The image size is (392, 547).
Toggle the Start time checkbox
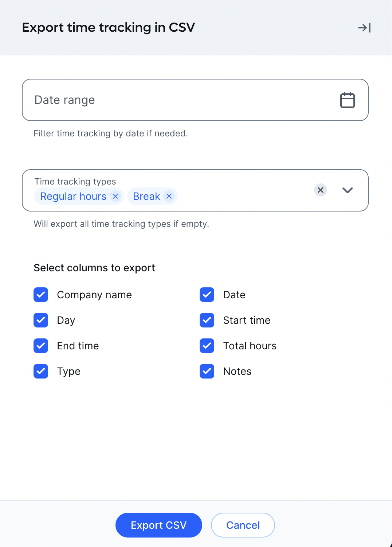(207, 320)
